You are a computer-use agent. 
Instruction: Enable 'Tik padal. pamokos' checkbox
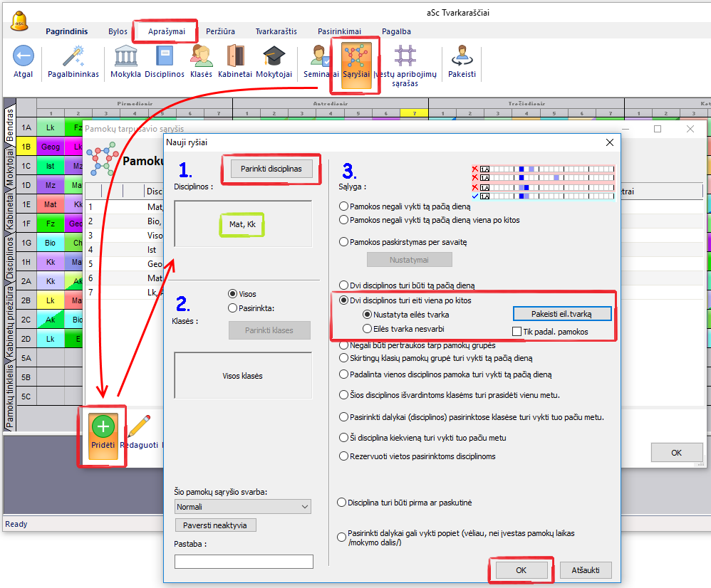coord(517,332)
